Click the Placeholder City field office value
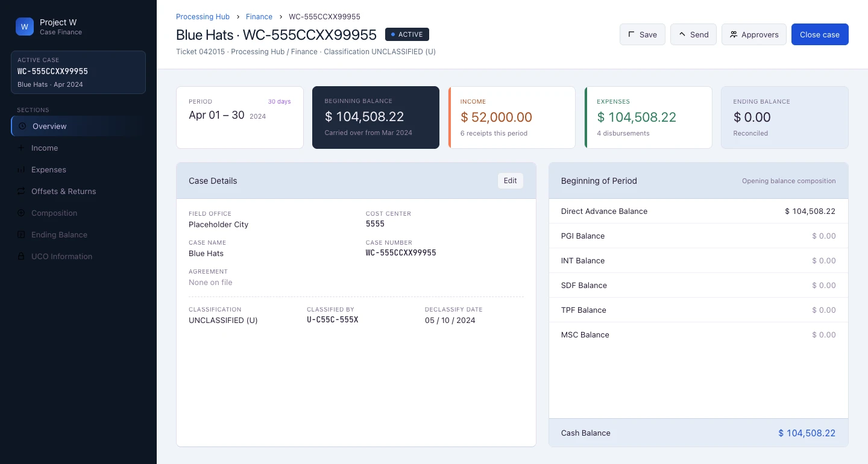Screen dimensions: 868x464 point(218,225)
